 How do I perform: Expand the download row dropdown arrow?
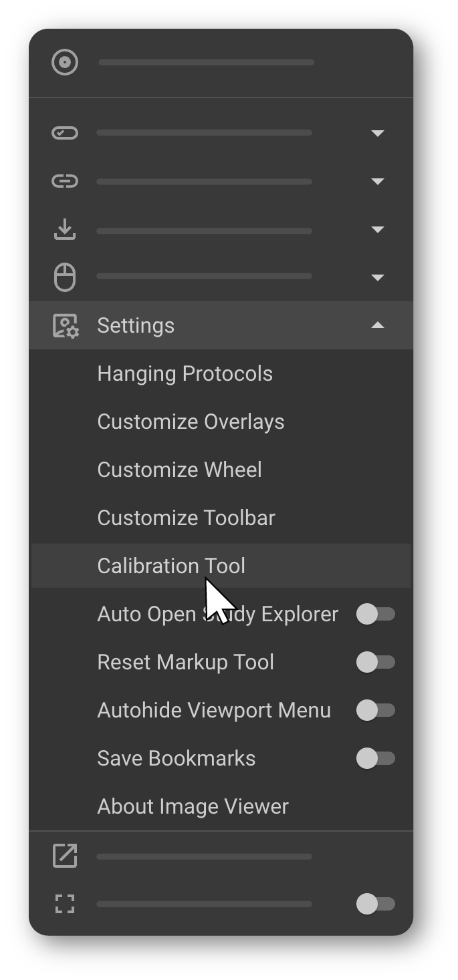378,230
